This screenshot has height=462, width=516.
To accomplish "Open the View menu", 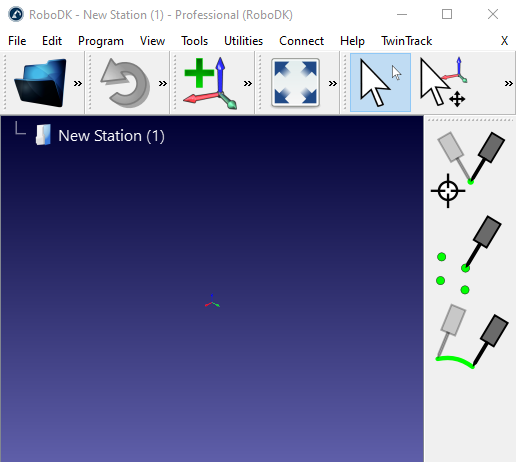I will (152, 41).
